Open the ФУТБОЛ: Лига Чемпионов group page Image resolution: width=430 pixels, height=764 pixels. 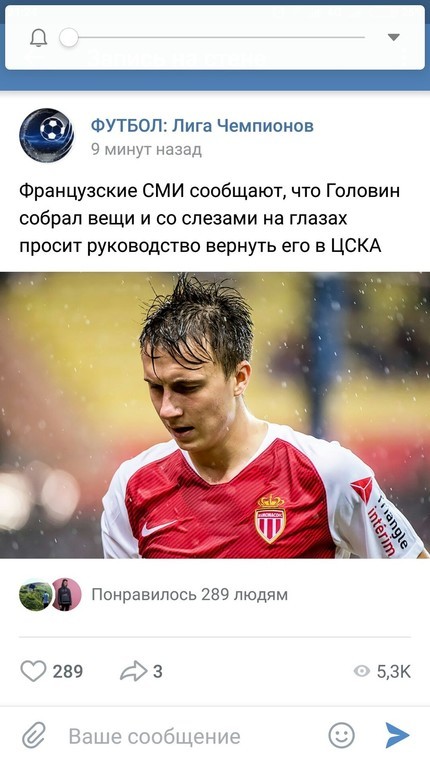tap(202, 126)
